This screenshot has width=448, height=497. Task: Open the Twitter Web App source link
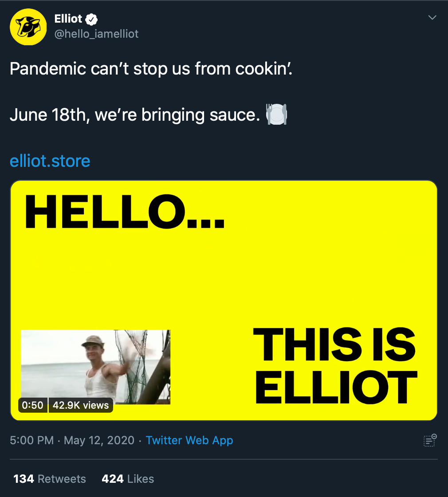point(189,440)
